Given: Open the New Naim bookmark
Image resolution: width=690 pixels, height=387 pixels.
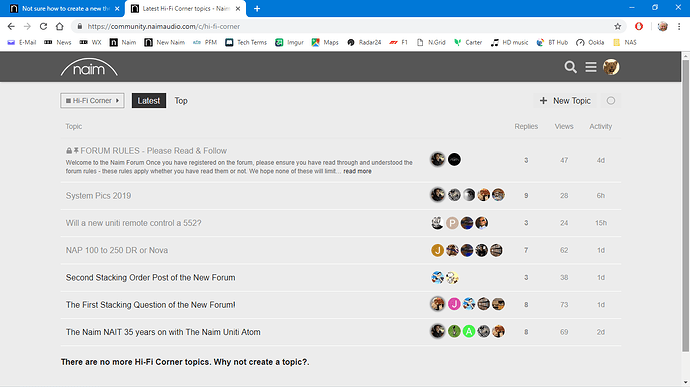Looking at the screenshot, I should 165,42.
